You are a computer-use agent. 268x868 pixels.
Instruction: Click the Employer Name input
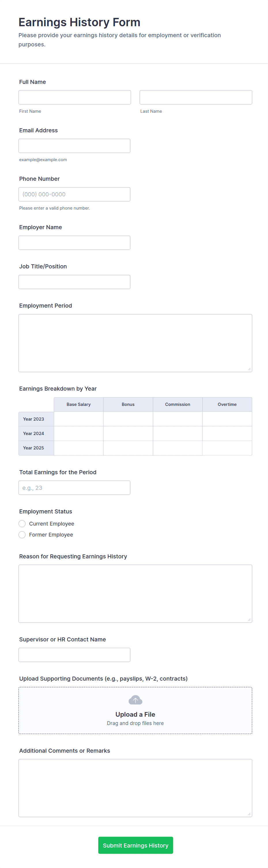(x=74, y=243)
